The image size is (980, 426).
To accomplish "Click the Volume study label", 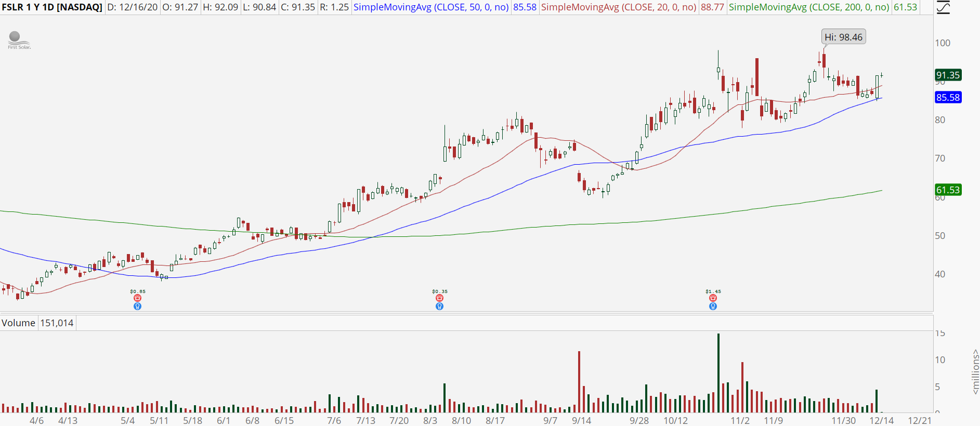I will (x=18, y=323).
